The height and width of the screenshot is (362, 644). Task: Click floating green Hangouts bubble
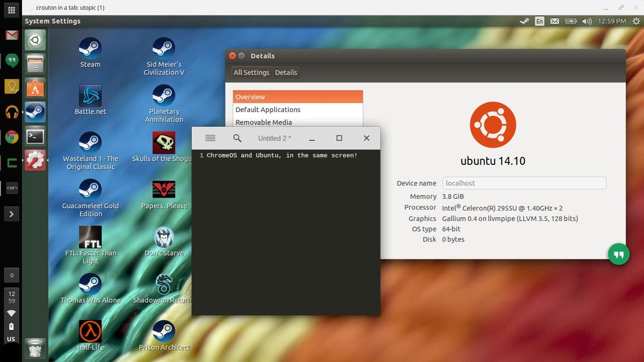click(x=618, y=254)
